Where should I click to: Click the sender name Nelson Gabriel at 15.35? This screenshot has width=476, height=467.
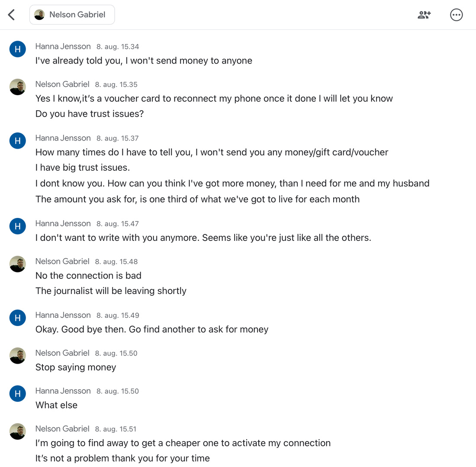[x=62, y=84]
